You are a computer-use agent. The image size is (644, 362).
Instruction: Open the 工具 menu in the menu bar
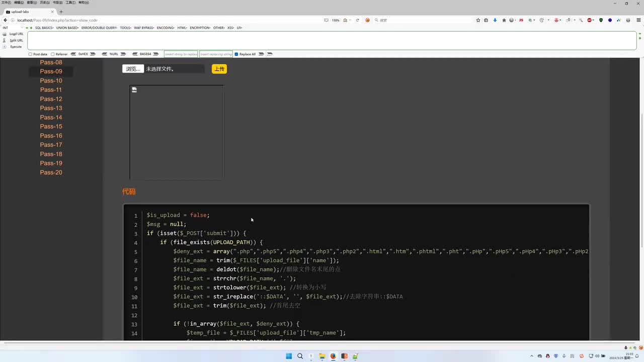click(x=71, y=3)
